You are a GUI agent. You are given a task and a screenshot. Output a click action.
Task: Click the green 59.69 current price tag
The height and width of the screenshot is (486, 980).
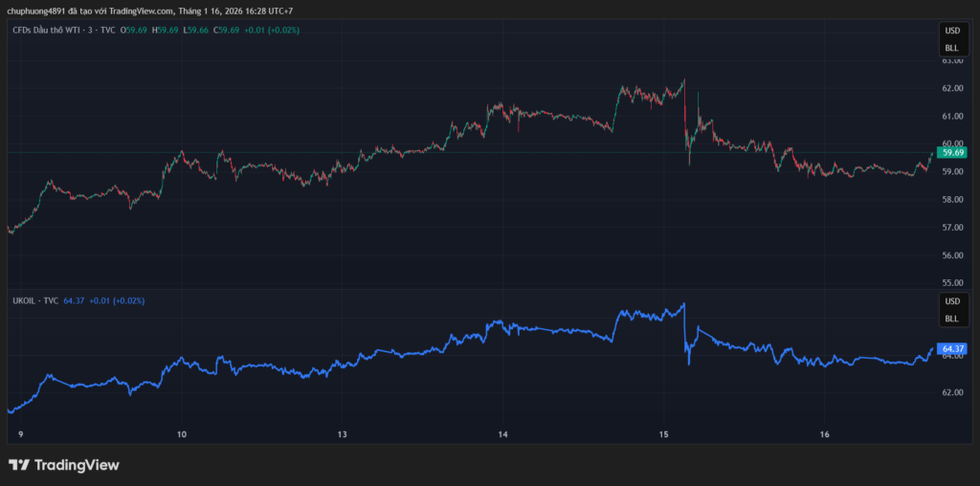click(x=952, y=152)
